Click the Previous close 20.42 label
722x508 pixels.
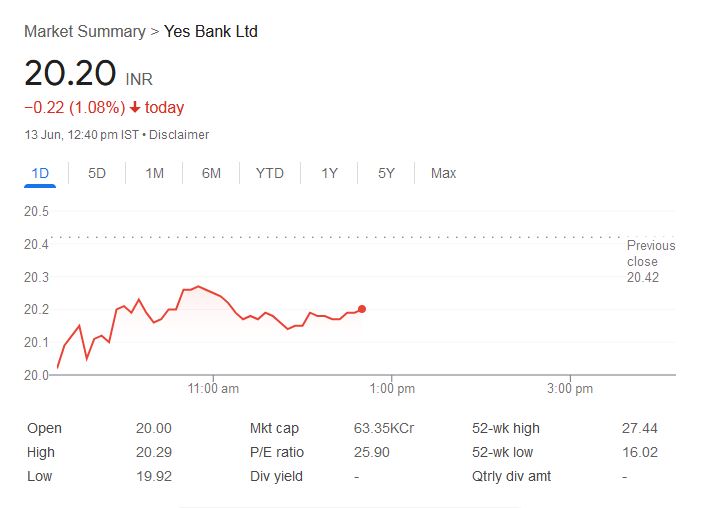pyautogui.click(x=651, y=262)
